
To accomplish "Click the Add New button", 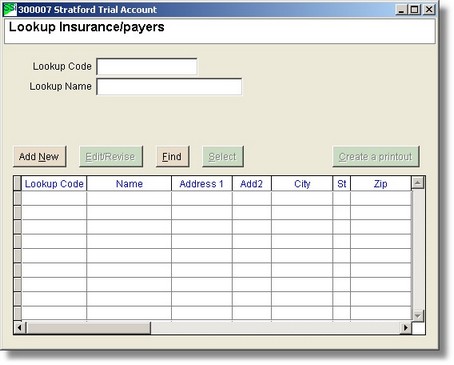I will (x=40, y=156).
